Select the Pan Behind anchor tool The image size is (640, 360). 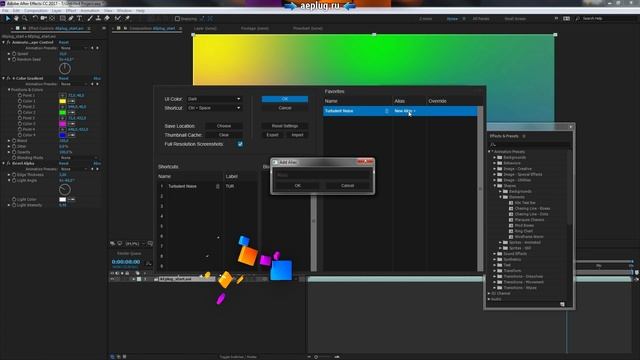52,18
